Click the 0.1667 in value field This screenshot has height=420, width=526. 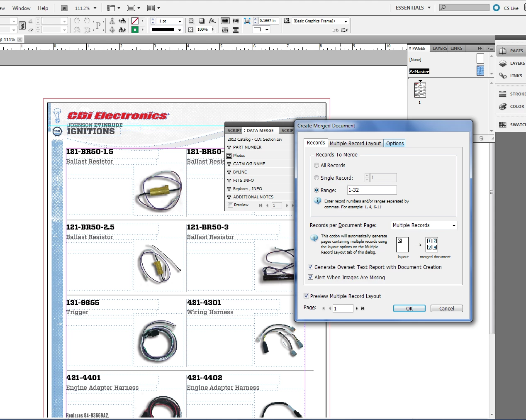tap(269, 21)
